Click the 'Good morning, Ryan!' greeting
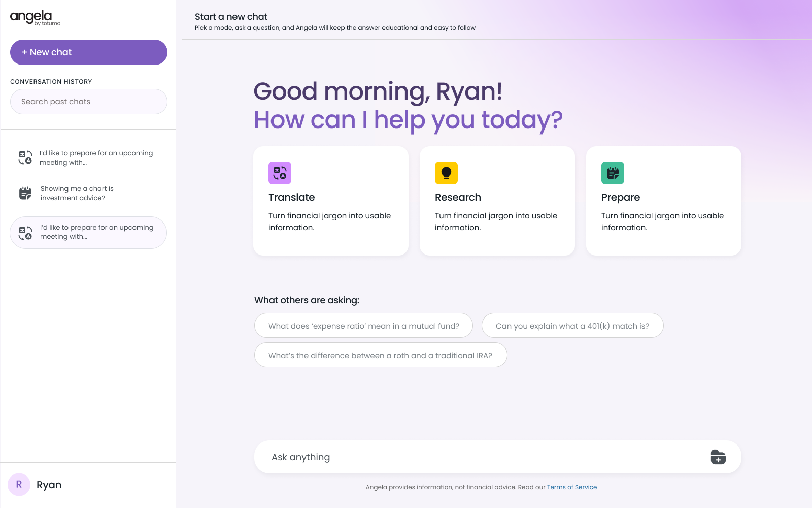Screen dimensions: 812x508 point(378,91)
